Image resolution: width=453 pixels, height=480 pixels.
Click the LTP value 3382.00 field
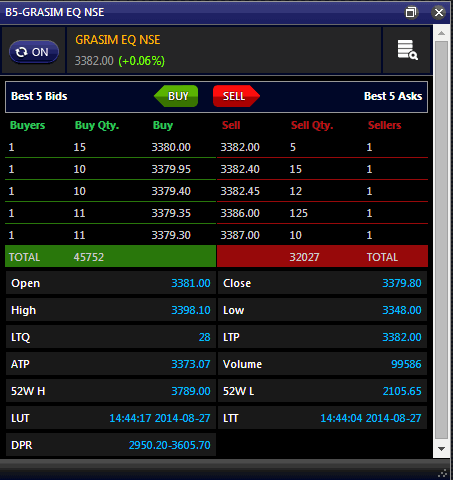322,337
